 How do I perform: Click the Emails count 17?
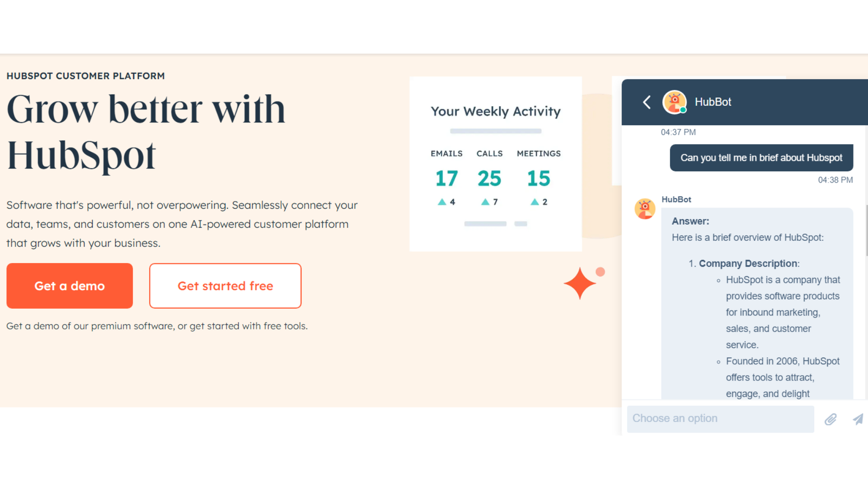tap(446, 178)
